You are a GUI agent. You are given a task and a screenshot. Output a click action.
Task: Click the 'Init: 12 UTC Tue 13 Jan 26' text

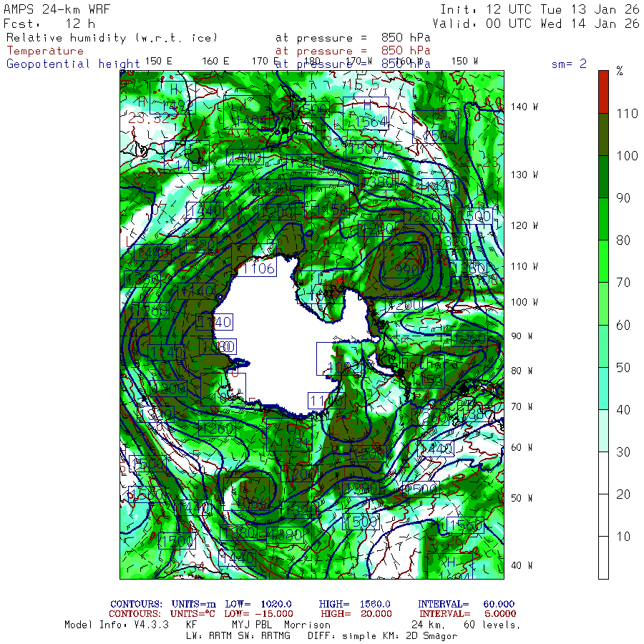(540, 9)
